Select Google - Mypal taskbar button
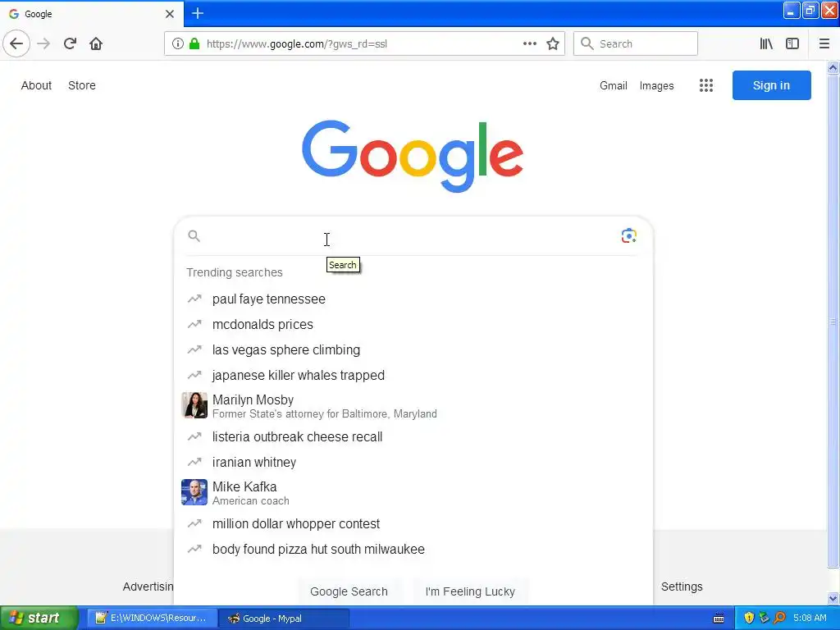Screen dimensions: 840x630 [x=285, y=619]
